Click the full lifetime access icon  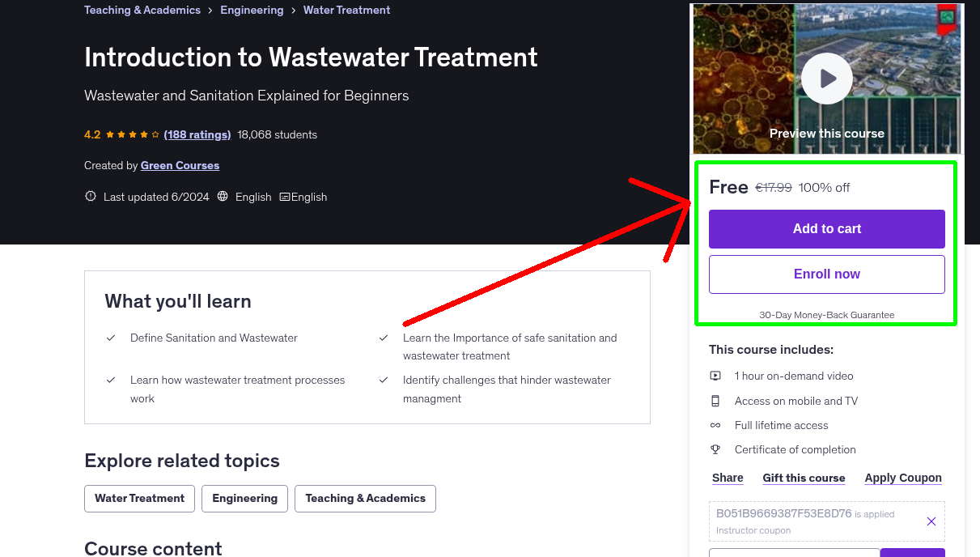715,425
